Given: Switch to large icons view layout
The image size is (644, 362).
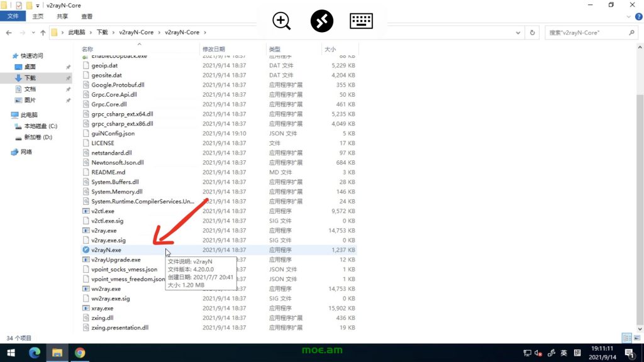Looking at the screenshot, I should tap(636, 338).
